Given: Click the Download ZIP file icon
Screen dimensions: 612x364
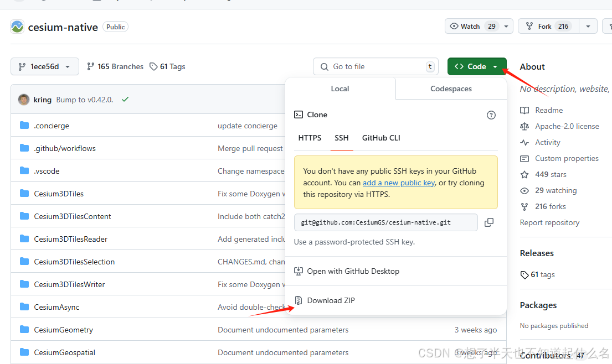Looking at the screenshot, I should pyautogui.click(x=299, y=300).
